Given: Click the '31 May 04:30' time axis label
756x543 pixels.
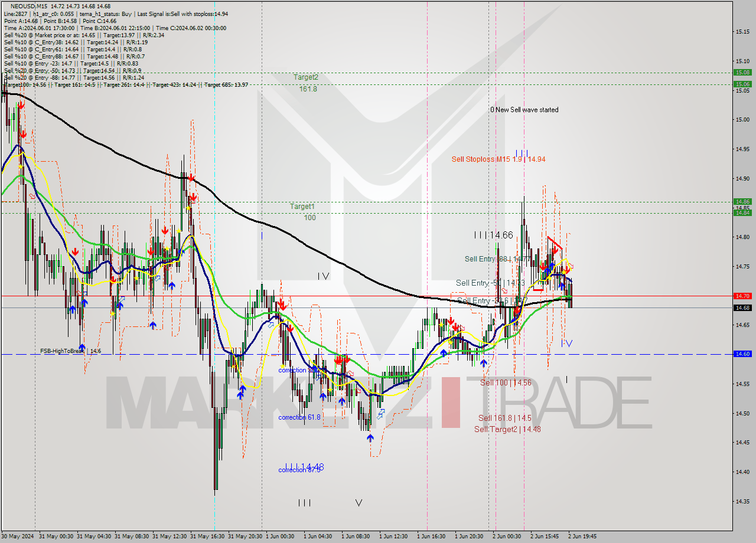Looking at the screenshot, I should tap(94, 537).
